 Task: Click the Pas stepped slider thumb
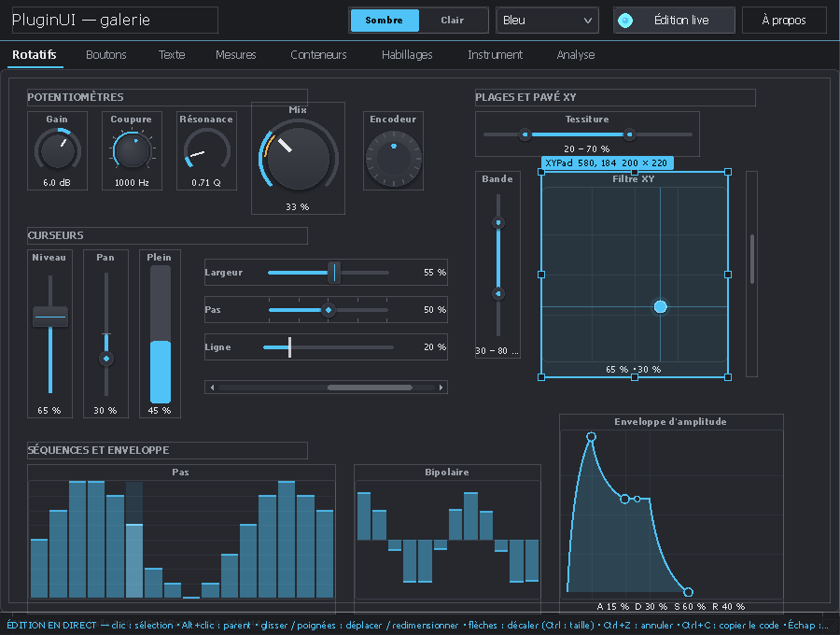point(329,310)
